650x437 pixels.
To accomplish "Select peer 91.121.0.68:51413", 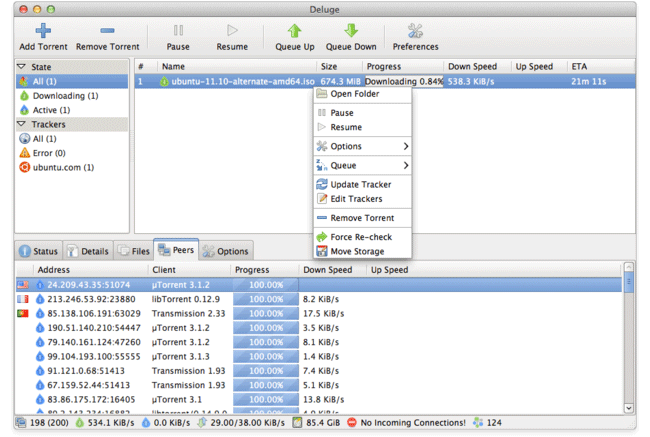I will [319, 371].
